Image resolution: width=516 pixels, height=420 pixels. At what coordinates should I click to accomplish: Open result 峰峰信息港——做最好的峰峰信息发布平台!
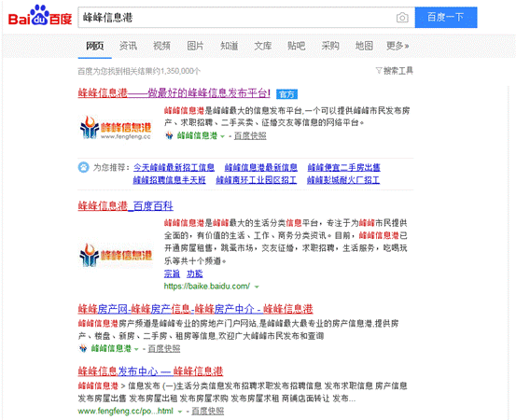pyautogui.click(x=174, y=93)
